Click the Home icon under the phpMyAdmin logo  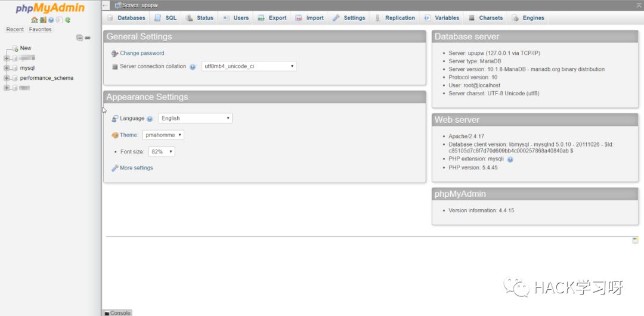coord(35,20)
